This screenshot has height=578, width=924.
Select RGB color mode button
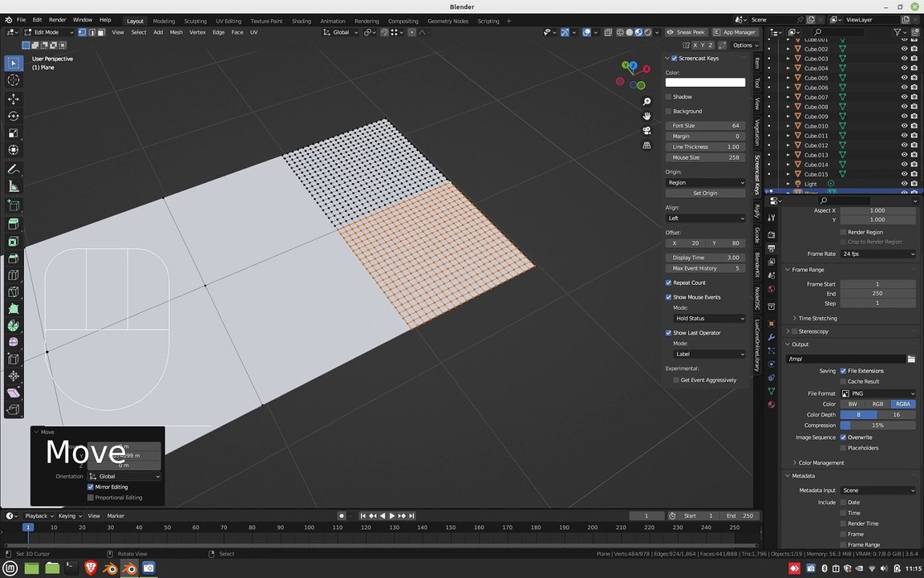coord(877,405)
